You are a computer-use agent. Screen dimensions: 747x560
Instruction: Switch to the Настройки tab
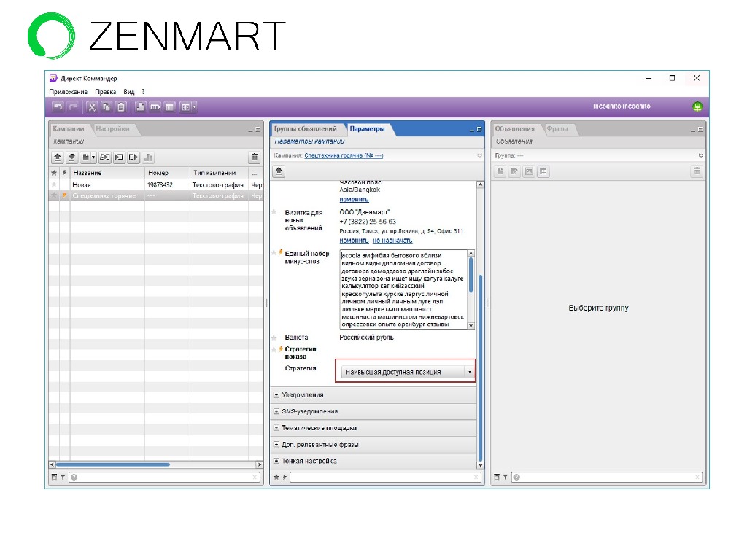(112, 128)
